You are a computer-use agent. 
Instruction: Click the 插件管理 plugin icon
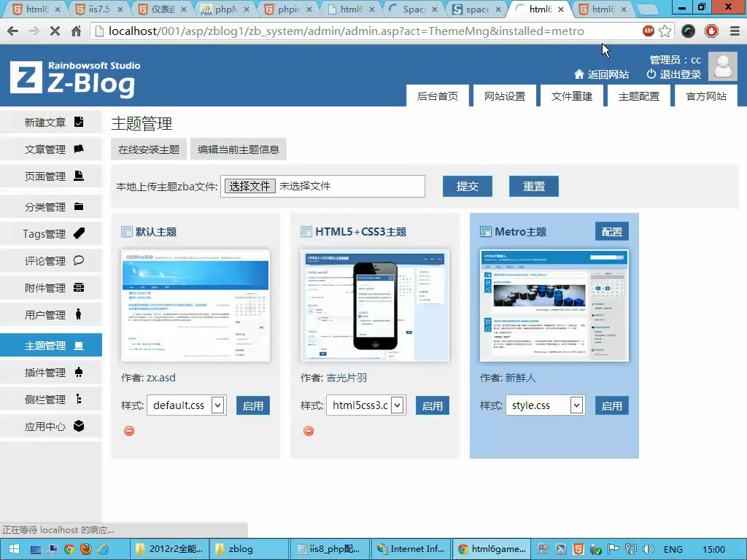pos(79,372)
